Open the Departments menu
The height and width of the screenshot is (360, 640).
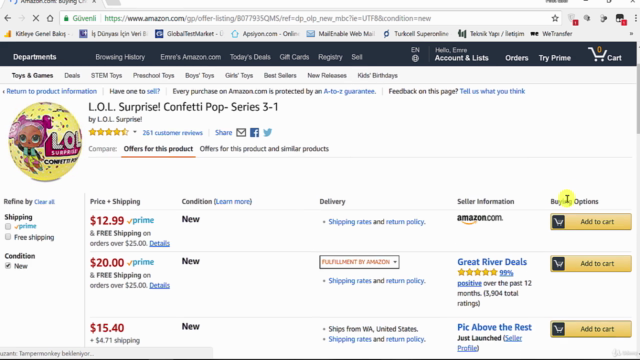pos(35,57)
